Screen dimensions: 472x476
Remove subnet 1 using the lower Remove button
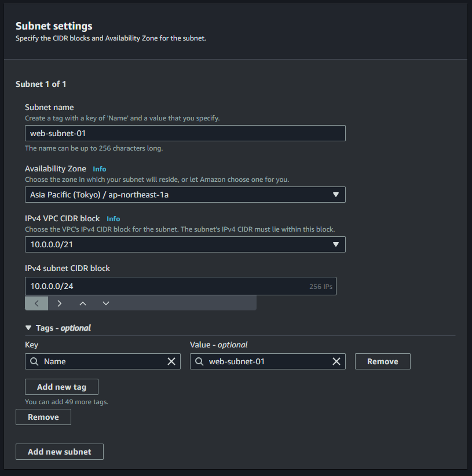click(43, 417)
